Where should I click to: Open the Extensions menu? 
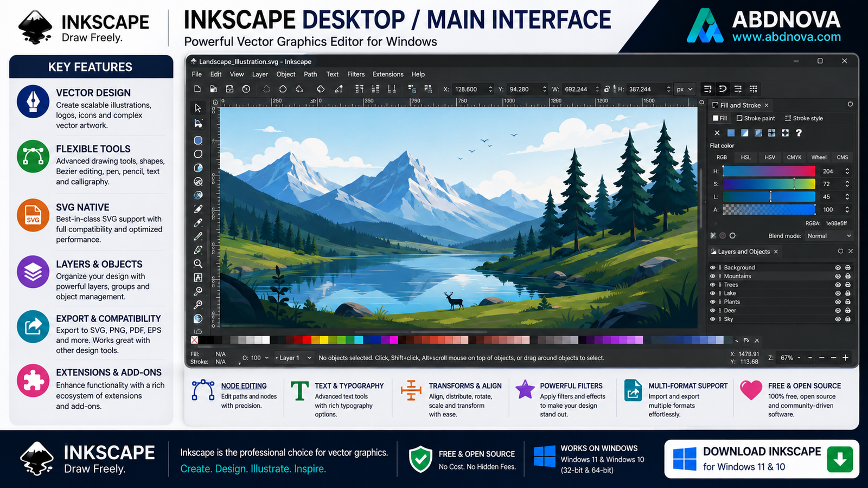[388, 74]
